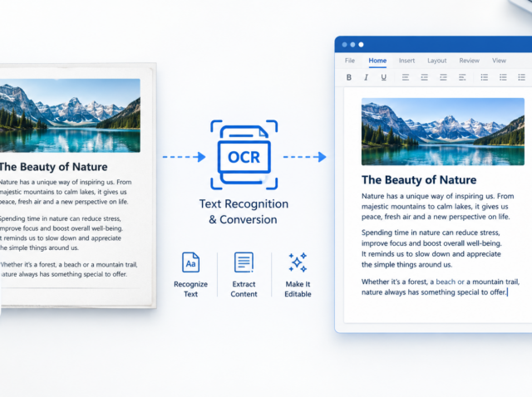Click the white dot in editor title bar
The height and width of the screenshot is (397, 532).
pos(361,44)
